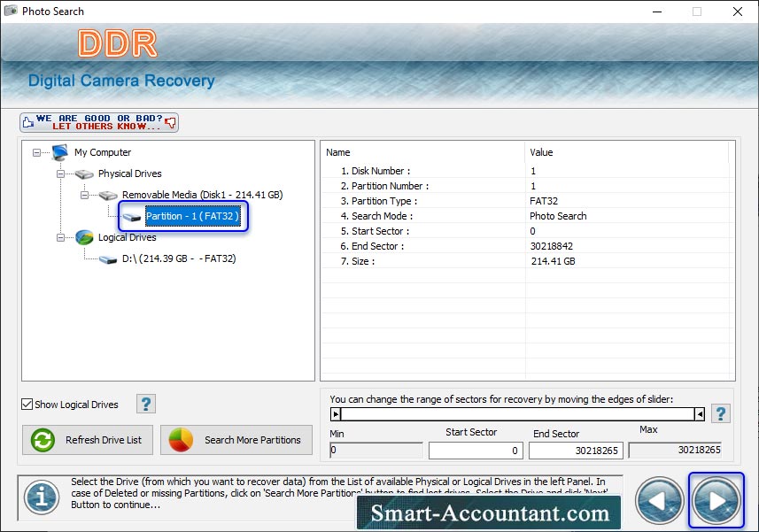Click the green refresh arrows icon
759x532 pixels.
click(x=43, y=440)
